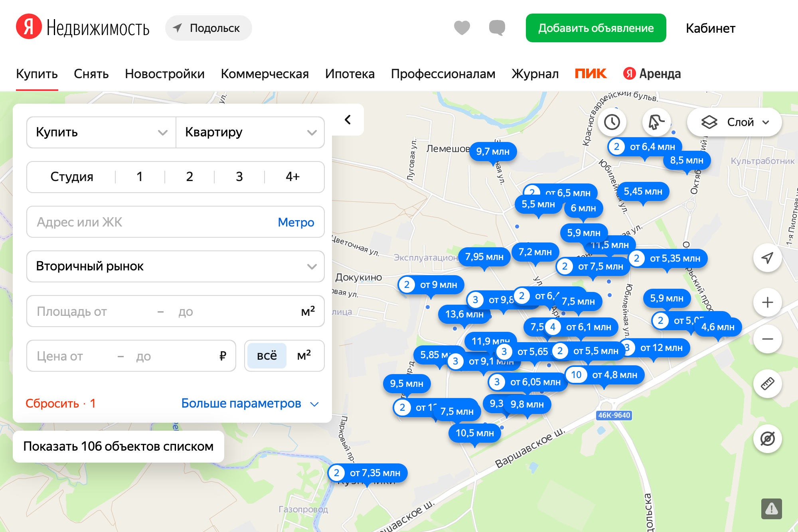Toggle 4+ rooms filter
Image resolution: width=798 pixels, height=532 pixels.
pyautogui.click(x=292, y=177)
